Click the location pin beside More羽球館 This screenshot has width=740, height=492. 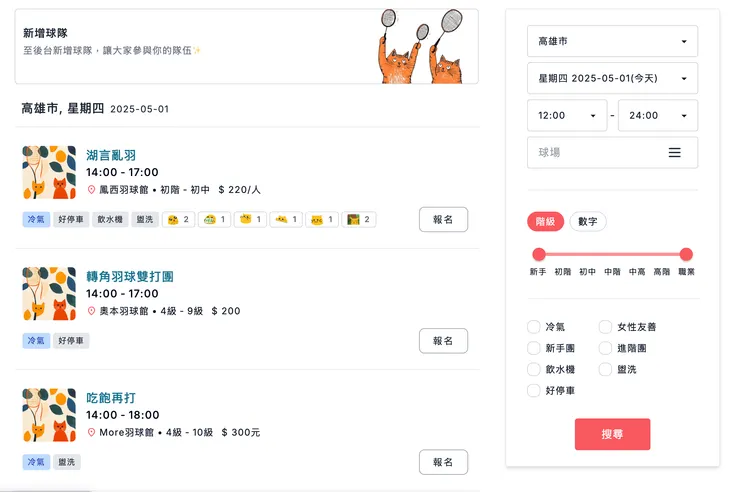click(91, 433)
